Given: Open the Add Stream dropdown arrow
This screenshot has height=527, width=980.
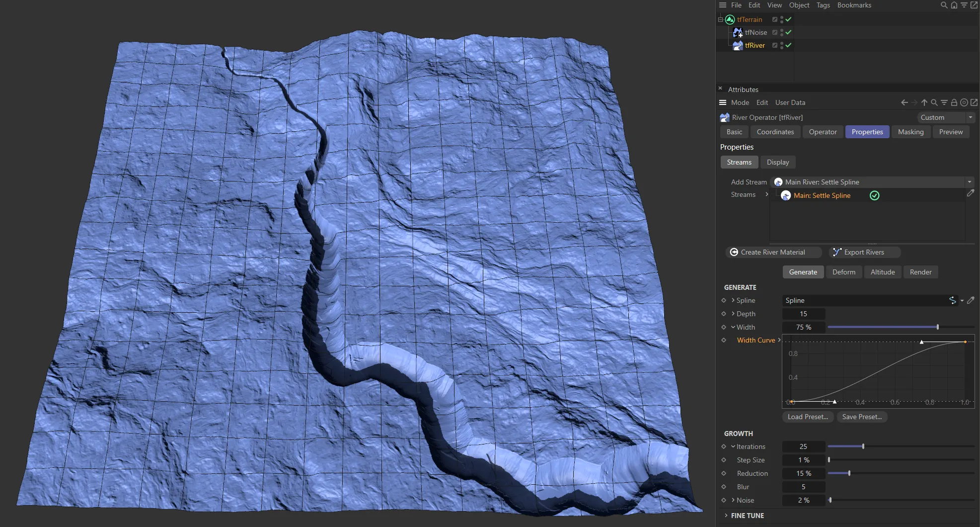Looking at the screenshot, I should point(970,182).
